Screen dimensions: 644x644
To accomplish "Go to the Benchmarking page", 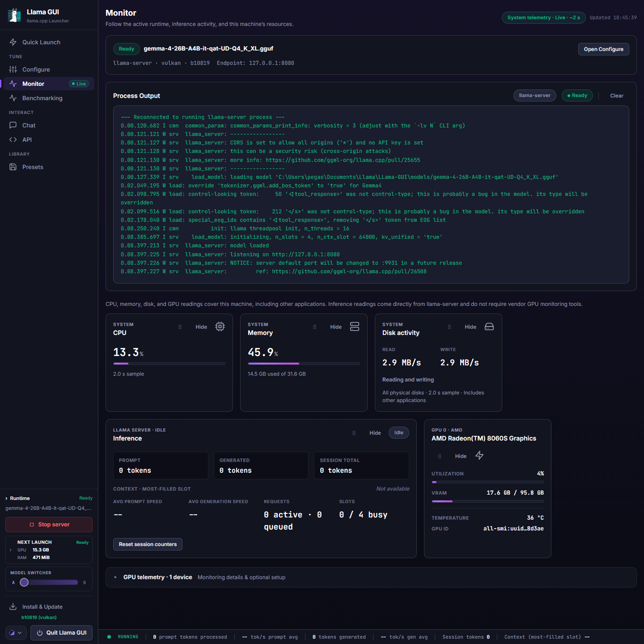I will tap(49, 98).
